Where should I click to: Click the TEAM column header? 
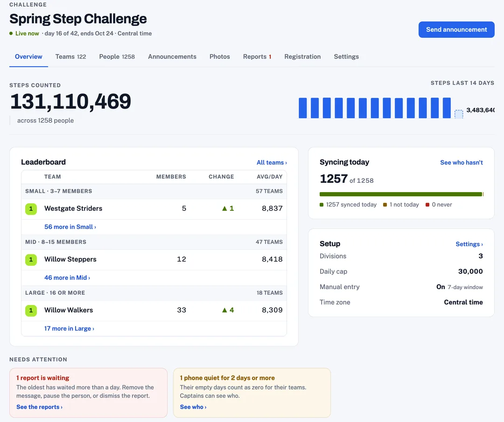click(53, 177)
